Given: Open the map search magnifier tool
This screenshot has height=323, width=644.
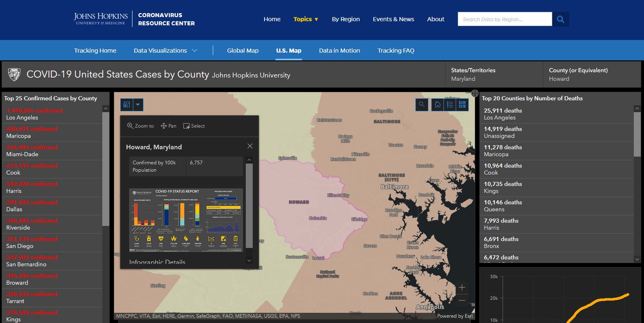Looking at the screenshot, I should point(422,105).
